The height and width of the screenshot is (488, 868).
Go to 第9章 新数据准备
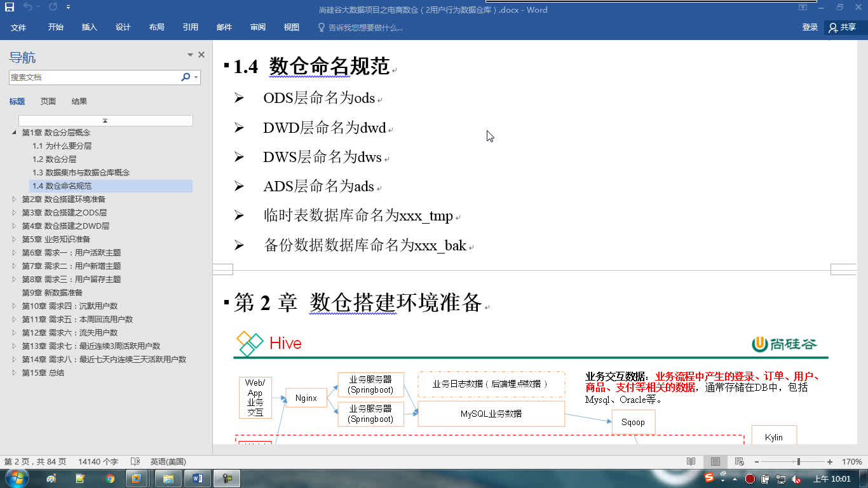coord(52,292)
